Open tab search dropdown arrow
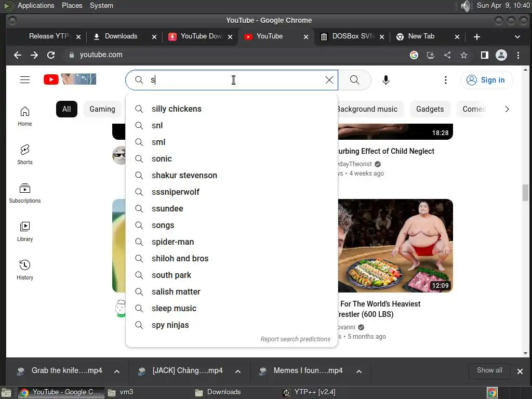This screenshot has height=399, width=532. [517, 37]
